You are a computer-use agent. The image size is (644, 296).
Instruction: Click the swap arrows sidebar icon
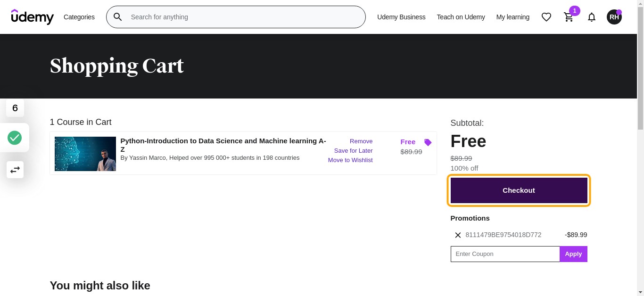point(15,170)
